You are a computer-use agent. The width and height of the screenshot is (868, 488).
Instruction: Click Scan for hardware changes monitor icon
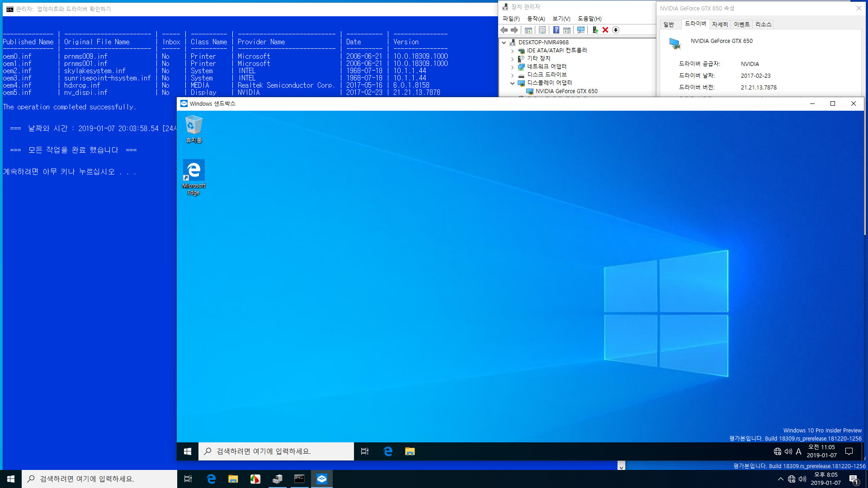(x=581, y=30)
